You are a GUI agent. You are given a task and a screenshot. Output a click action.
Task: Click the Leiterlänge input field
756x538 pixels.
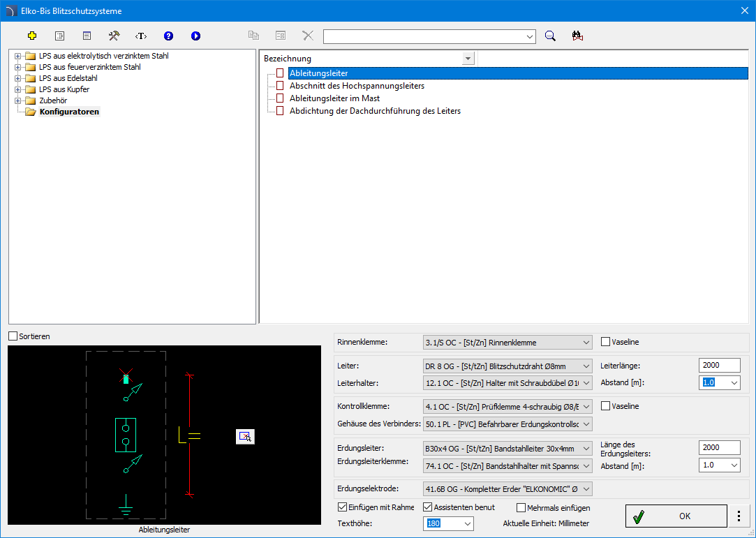tap(719, 366)
